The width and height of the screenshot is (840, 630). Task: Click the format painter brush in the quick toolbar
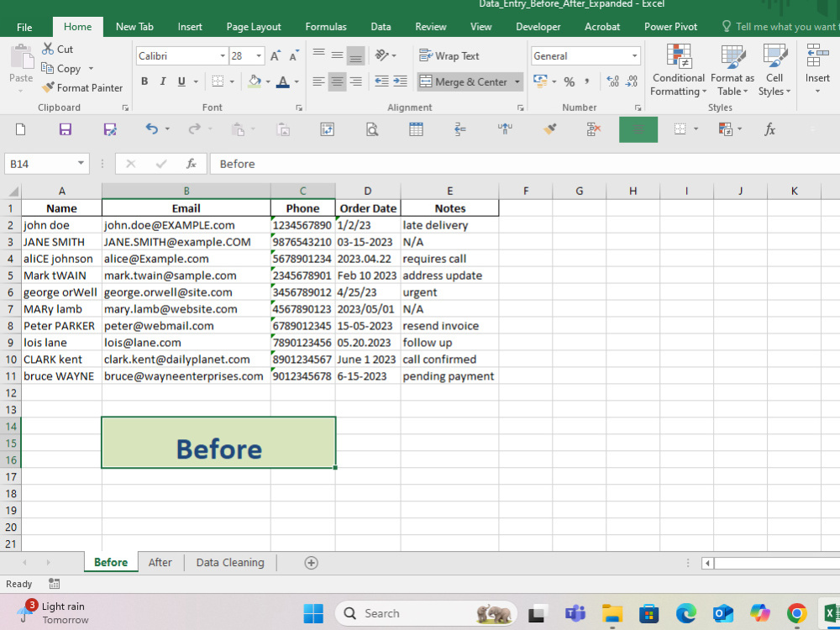pos(549,129)
